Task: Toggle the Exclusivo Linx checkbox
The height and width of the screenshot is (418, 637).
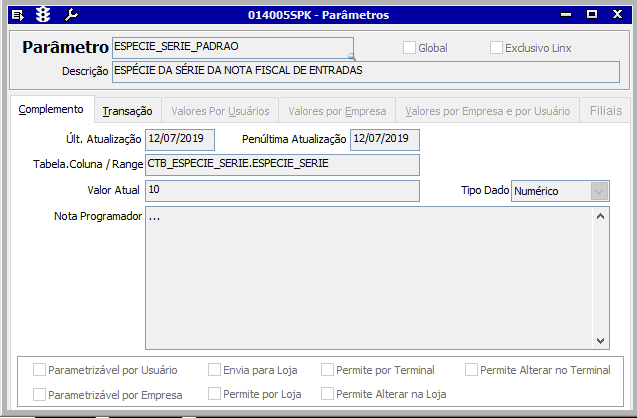Action: click(496, 48)
